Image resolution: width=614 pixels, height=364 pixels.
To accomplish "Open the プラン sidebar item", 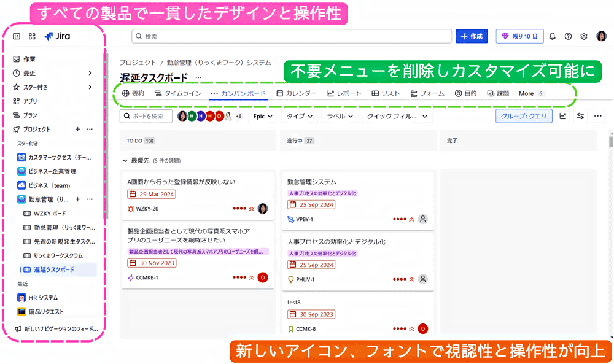I will tap(25, 115).
